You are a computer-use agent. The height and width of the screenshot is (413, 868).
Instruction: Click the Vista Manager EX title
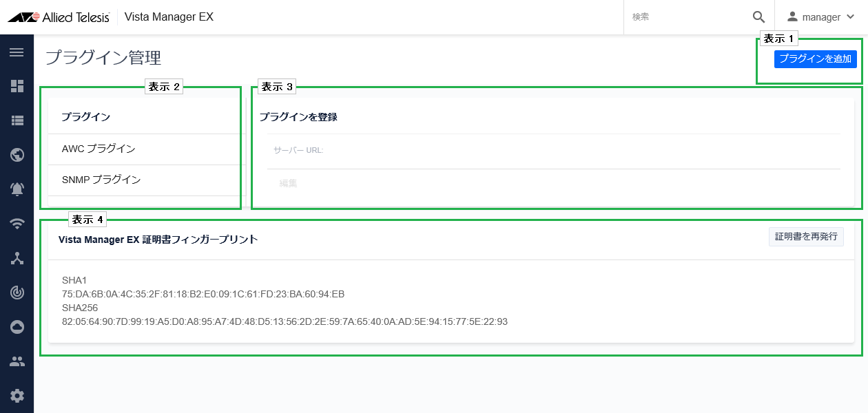coord(169,17)
